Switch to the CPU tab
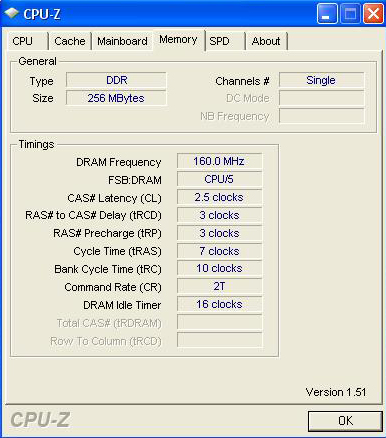This screenshot has height=438, width=386. coord(27,41)
